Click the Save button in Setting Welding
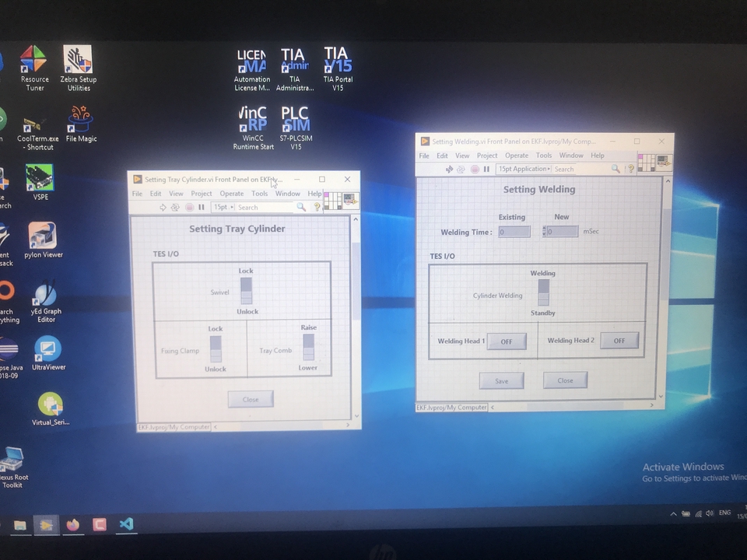 (x=501, y=380)
